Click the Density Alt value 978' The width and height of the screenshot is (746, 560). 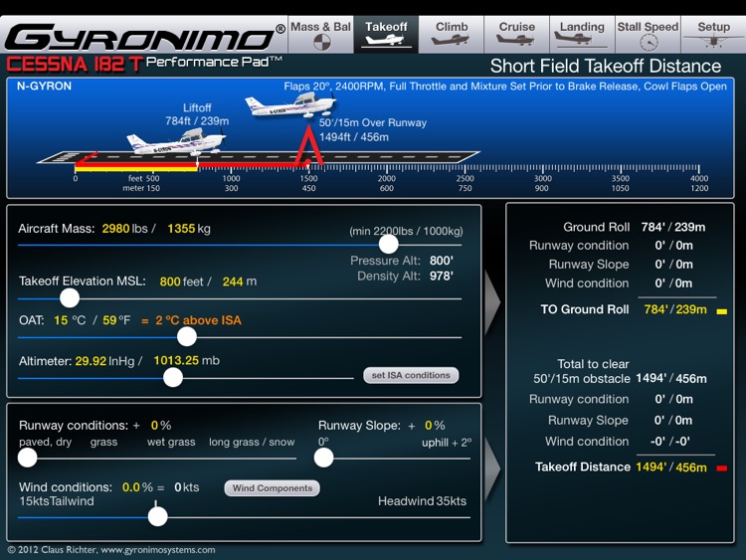click(x=441, y=276)
